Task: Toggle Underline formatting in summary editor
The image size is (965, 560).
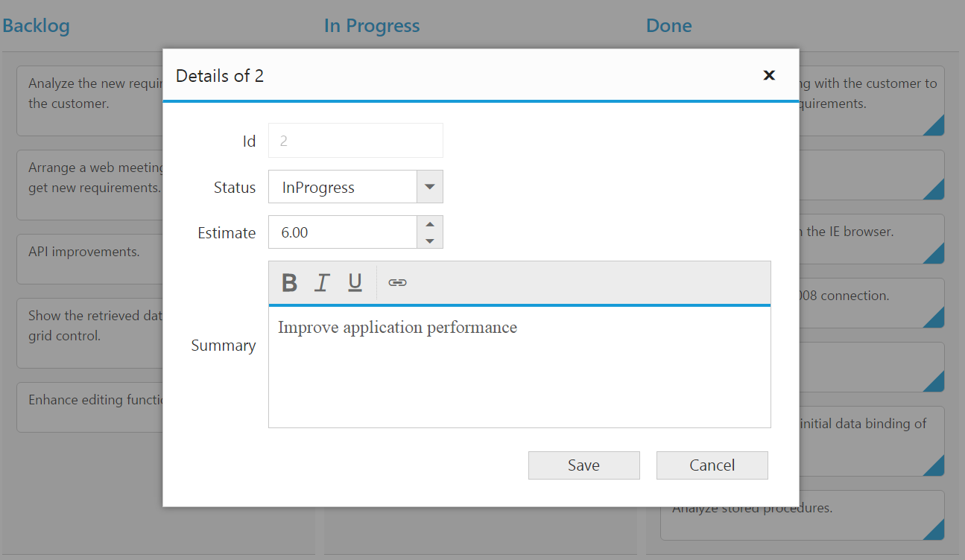Action: tap(355, 283)
